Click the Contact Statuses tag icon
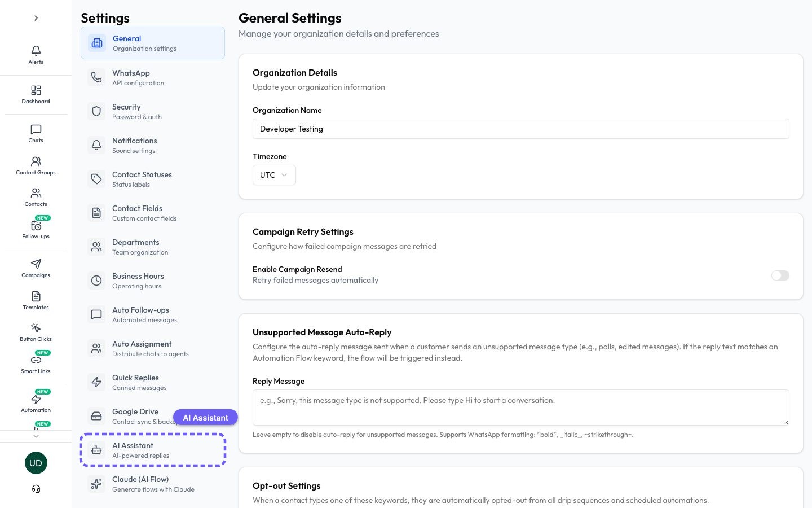This screenshot has height=508, width=812. tap(96, 179)
